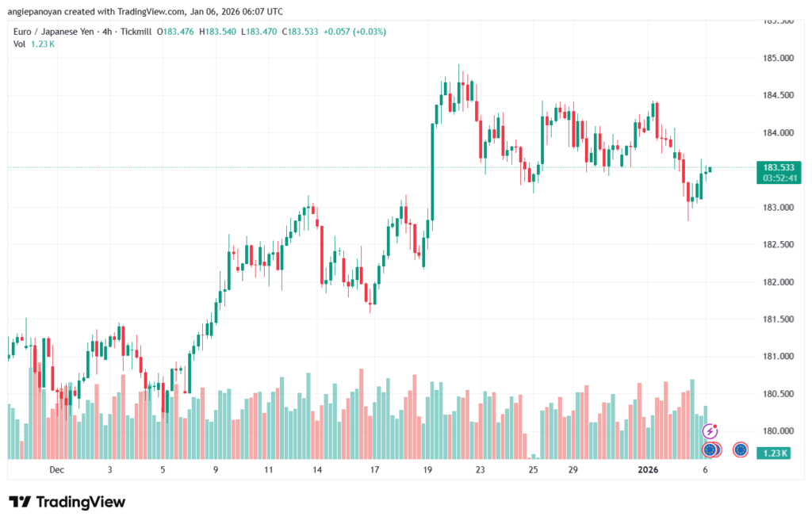Viewport: 812px width, 524px height.
Task: Click the 180.000 price axis label
Action: (x=777, y=431)
